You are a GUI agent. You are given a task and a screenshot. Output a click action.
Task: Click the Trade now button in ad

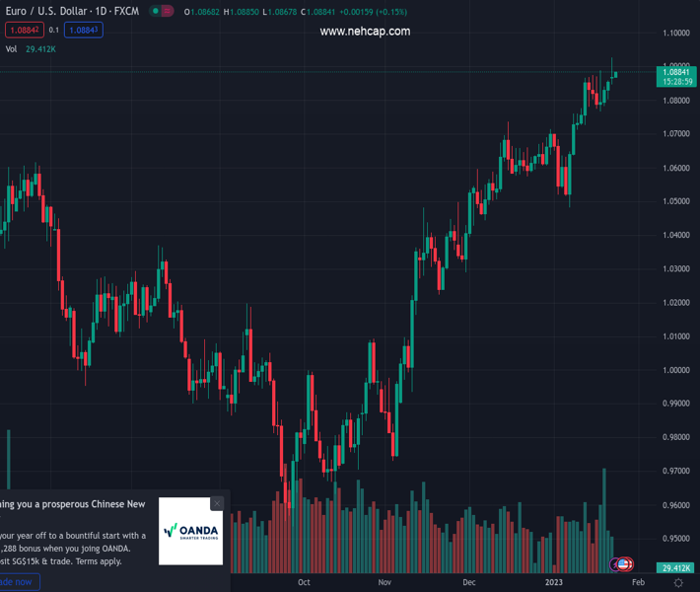click(x=18, y=582)
